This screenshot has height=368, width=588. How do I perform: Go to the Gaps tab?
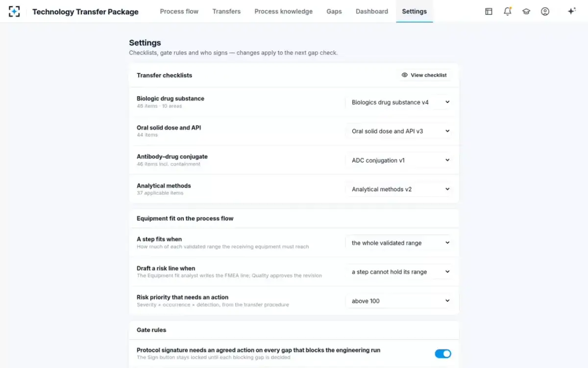[334, 11]
